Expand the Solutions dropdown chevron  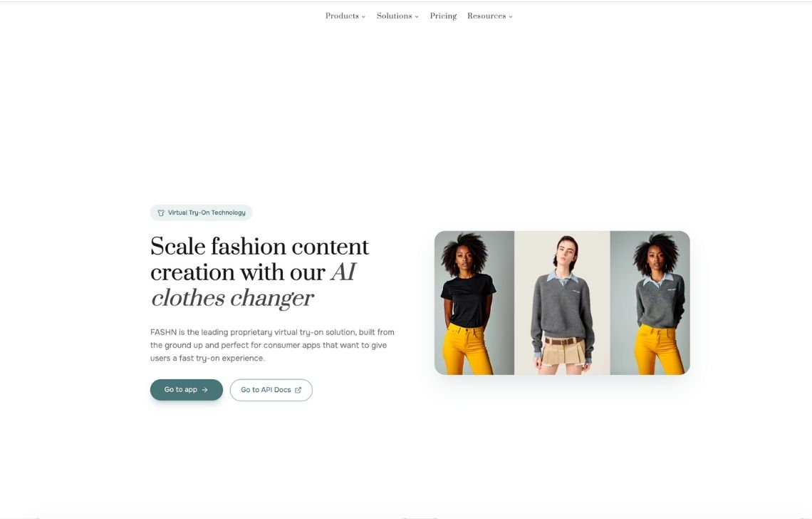417,16
